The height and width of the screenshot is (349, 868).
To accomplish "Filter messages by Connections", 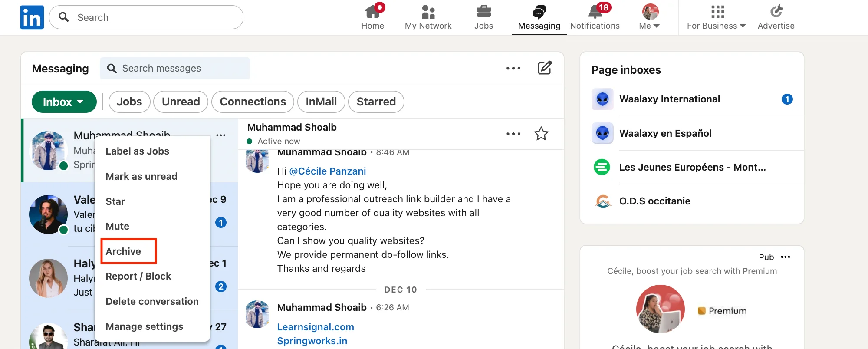I will (253, 102).
